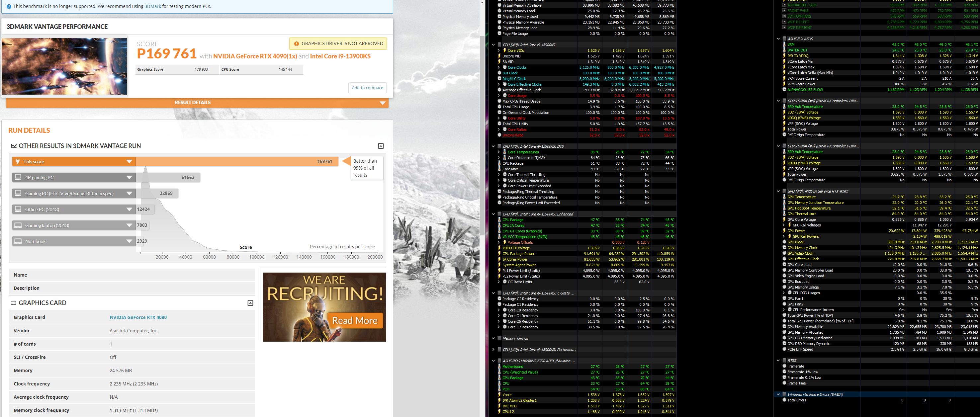The height and width of the screenshot is (417, 980).
Task: Collapse the ASUS EC: ASUS sensor group
Action: point(778,39)
